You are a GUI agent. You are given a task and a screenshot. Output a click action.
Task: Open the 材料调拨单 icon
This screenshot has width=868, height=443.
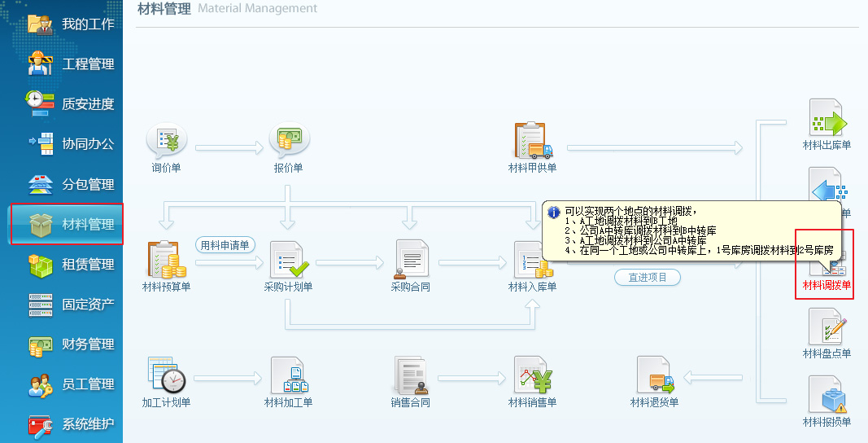coord(827,266)
